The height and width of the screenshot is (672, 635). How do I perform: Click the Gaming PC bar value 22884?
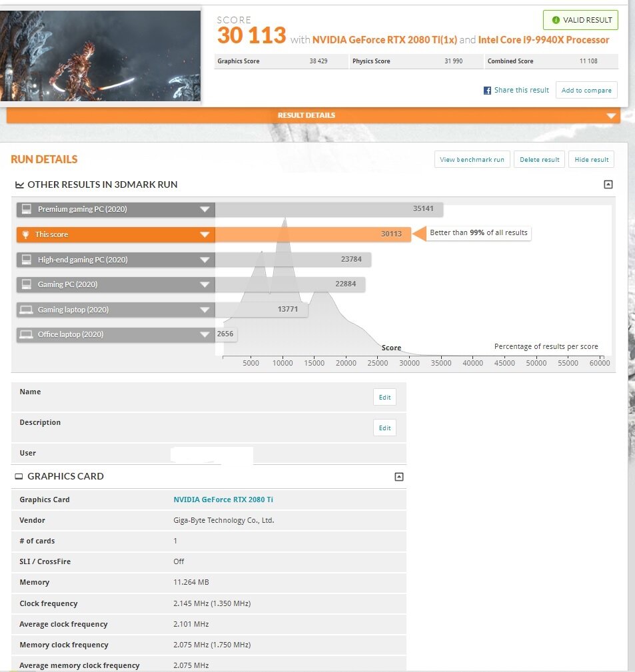(x=346, y=284)
